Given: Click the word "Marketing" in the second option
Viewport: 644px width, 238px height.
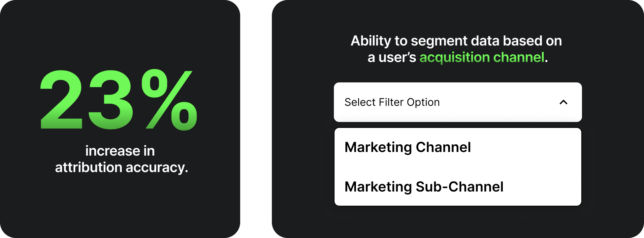Looking at the screenshot, I should coord(378,187).
